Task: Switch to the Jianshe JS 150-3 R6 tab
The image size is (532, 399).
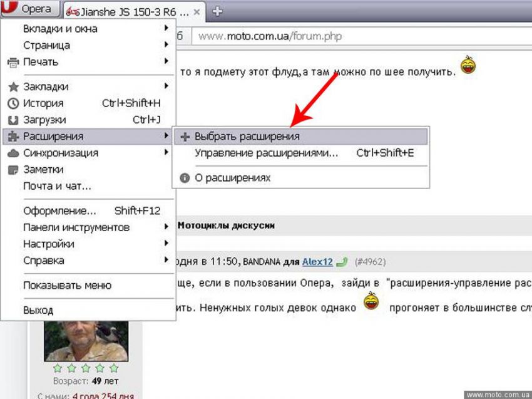Action: click(135, 13)
